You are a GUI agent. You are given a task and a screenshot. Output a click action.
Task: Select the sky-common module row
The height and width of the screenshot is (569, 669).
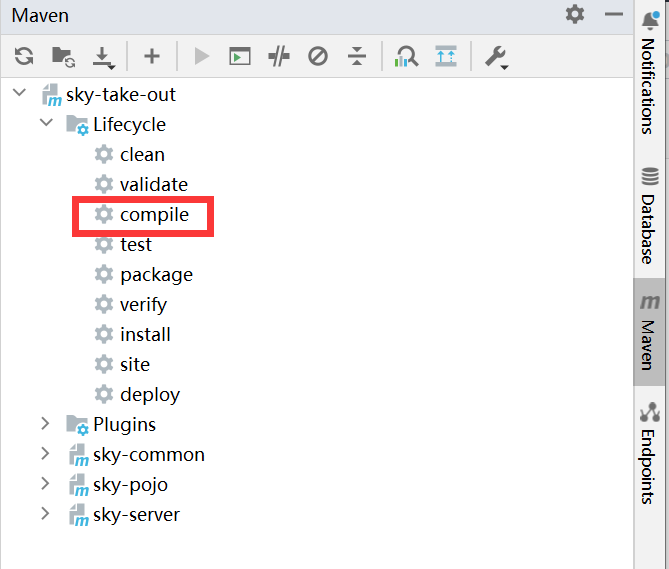(x=137, y=455)
